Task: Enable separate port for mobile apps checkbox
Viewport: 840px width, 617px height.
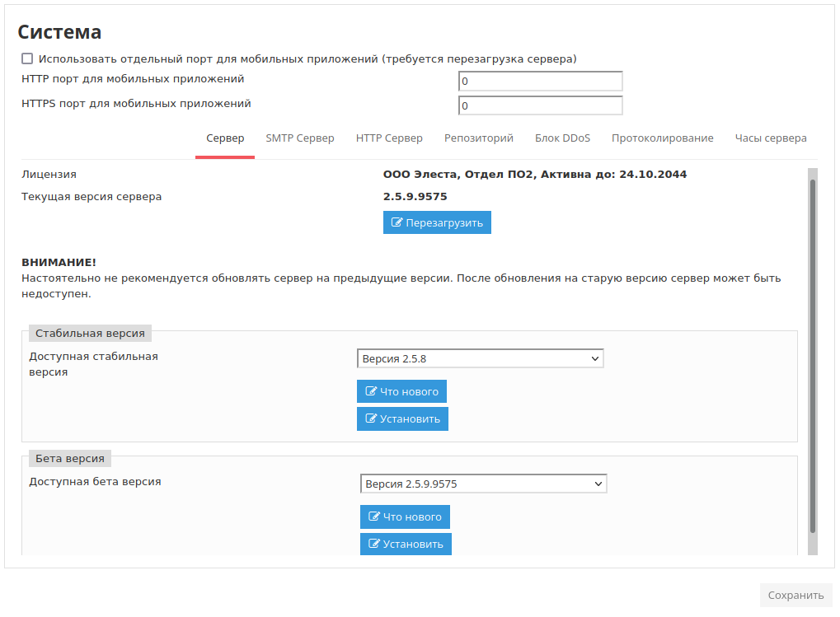Action: pyautogui.click(x=27, y=58)
